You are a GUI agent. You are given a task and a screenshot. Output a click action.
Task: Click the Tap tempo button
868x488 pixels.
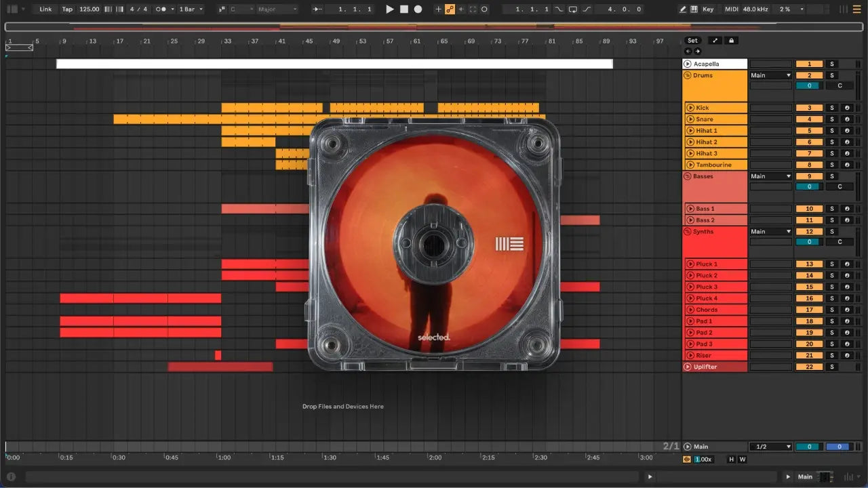point(67,9)
